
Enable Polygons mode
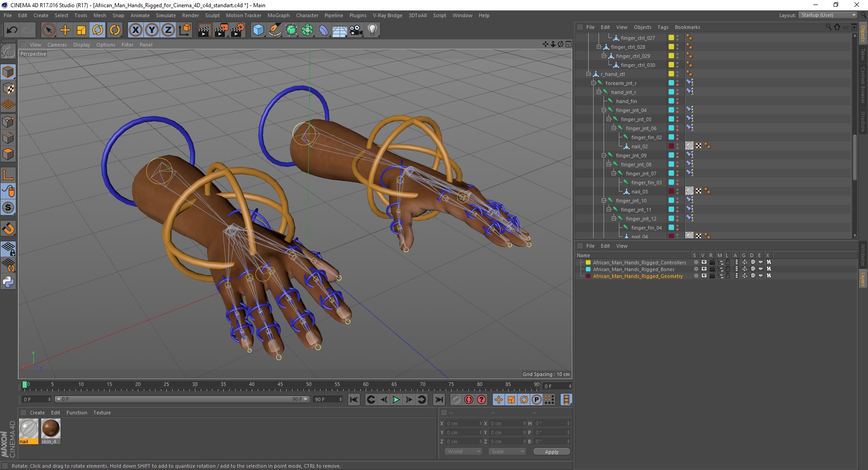click(8, 154)
